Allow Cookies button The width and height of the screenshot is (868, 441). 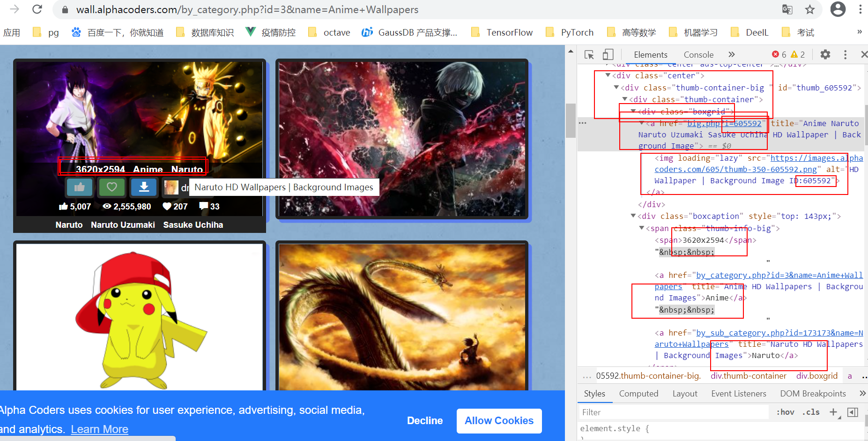tap(499, 421)
